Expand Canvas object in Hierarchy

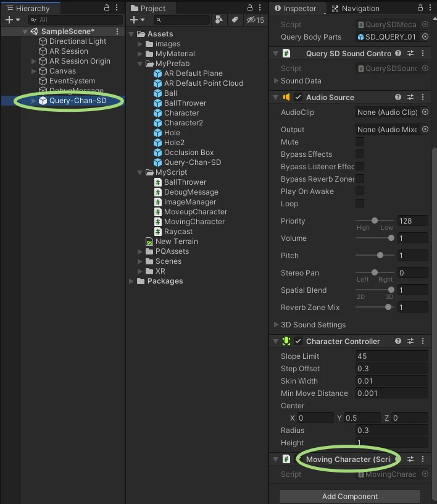33,71
